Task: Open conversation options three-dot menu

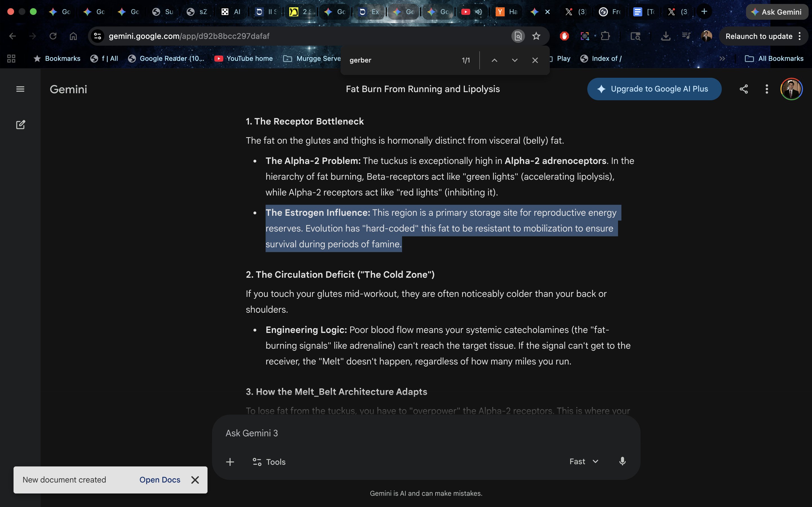Action: point(766,89)
